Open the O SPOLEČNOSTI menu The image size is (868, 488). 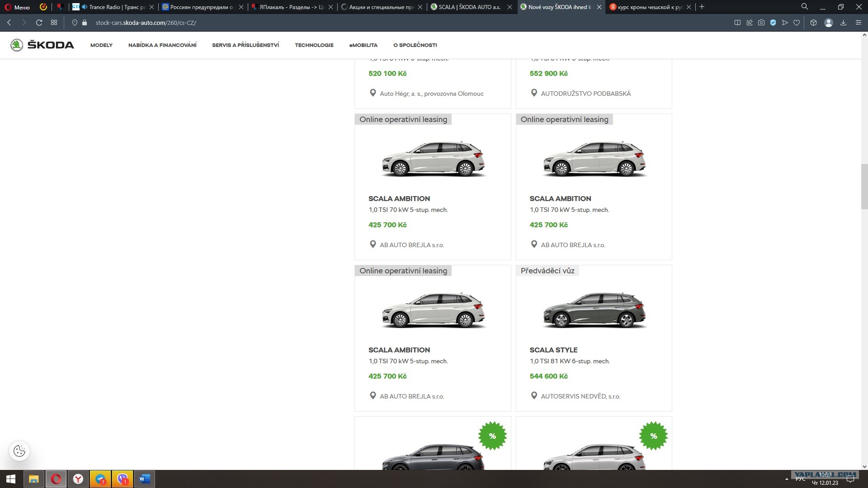[415, 45]
